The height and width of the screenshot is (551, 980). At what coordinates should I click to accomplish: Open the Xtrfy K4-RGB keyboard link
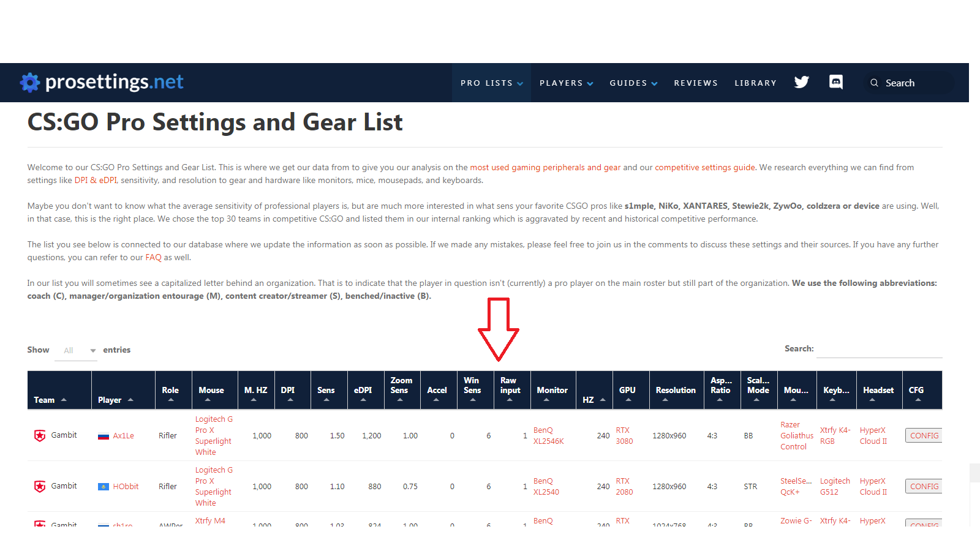click(835, 435)
